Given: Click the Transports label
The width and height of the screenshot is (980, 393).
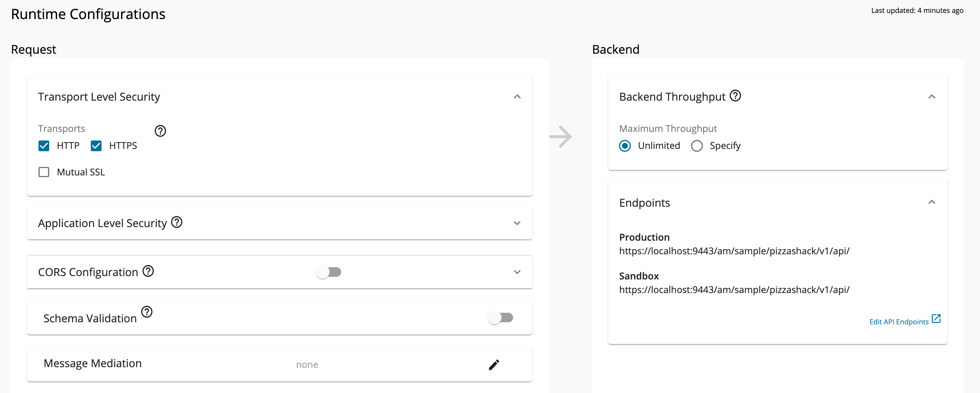Looking at the screenshot, I should [61, 129].
